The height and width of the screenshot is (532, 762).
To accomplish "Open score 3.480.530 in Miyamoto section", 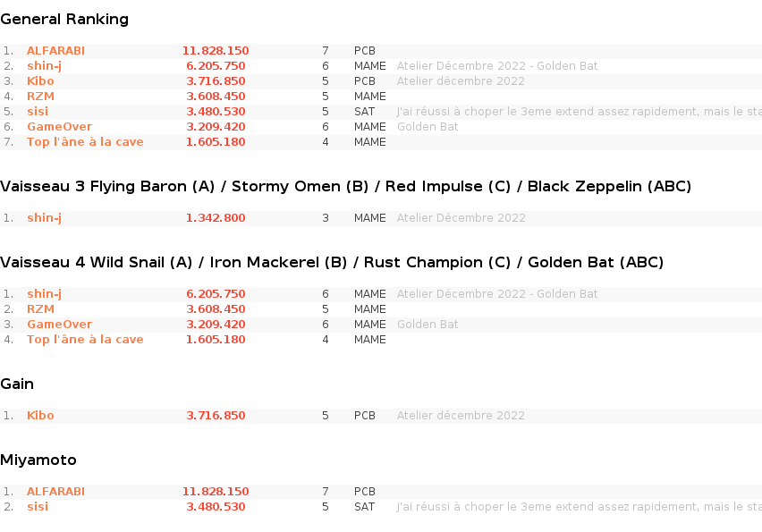I will 216,507.
